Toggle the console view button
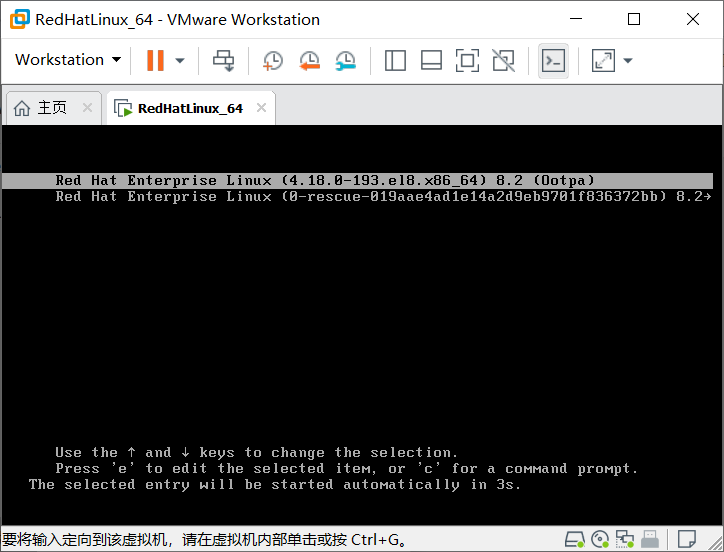Screen dimensions: 724x552 click(x=553, y=61)
